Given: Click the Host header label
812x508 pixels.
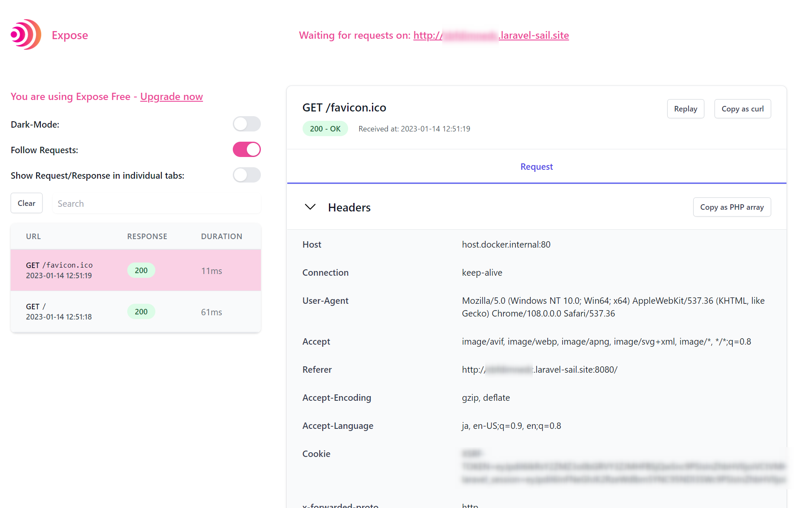Looking at the screenshot, I should click(x=312, y=245).
